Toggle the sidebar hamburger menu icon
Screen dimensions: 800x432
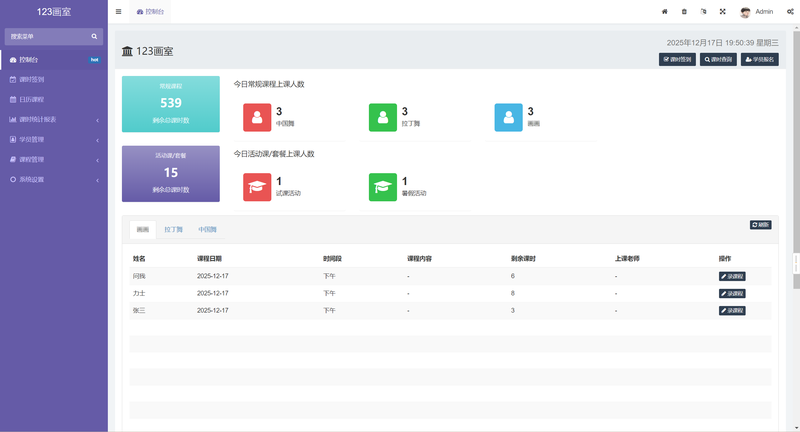[119, 12]
